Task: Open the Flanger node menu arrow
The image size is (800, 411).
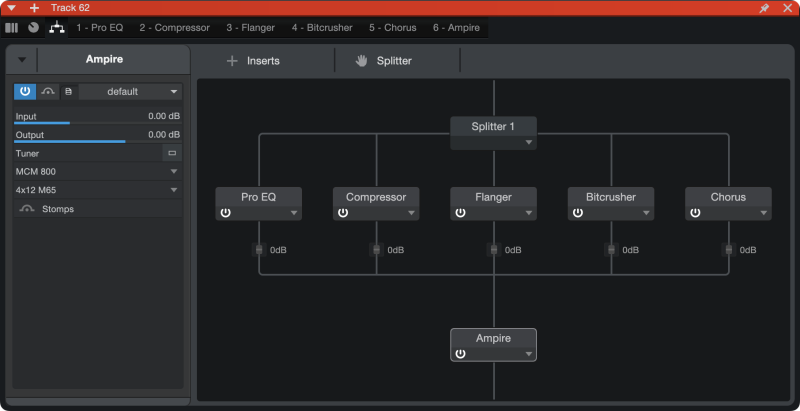Action: point(529,213)
